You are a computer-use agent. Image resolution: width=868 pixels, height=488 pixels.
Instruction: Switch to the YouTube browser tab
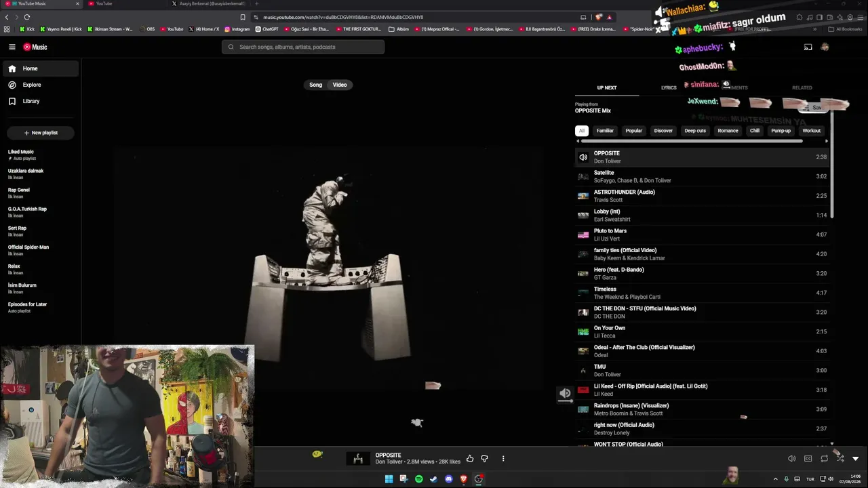point(125,4)
